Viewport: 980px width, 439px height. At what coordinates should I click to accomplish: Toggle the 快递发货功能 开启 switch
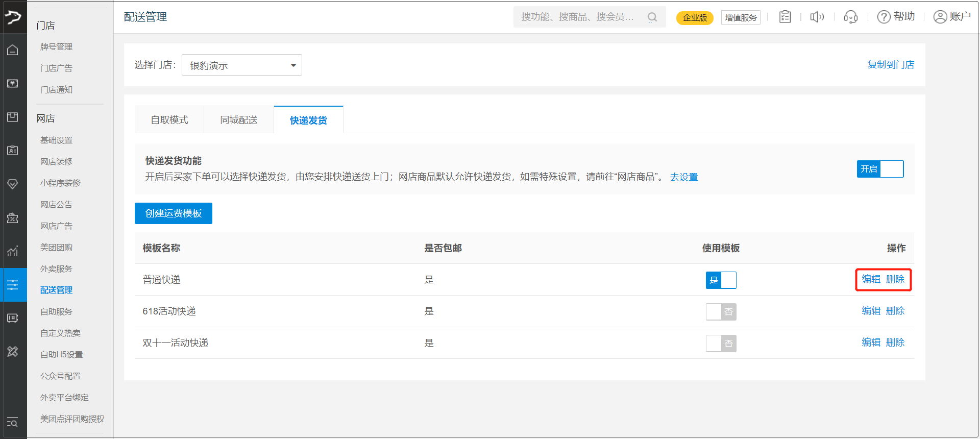coord(880,169)
